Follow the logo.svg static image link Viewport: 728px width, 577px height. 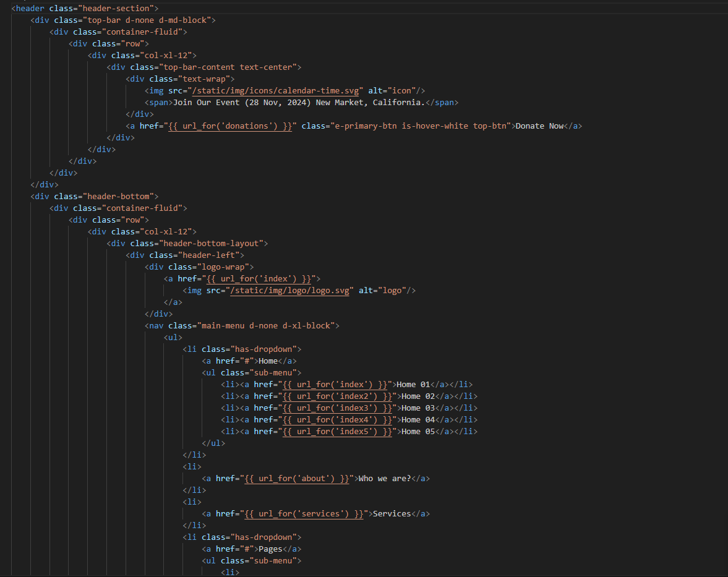(289, 290)
